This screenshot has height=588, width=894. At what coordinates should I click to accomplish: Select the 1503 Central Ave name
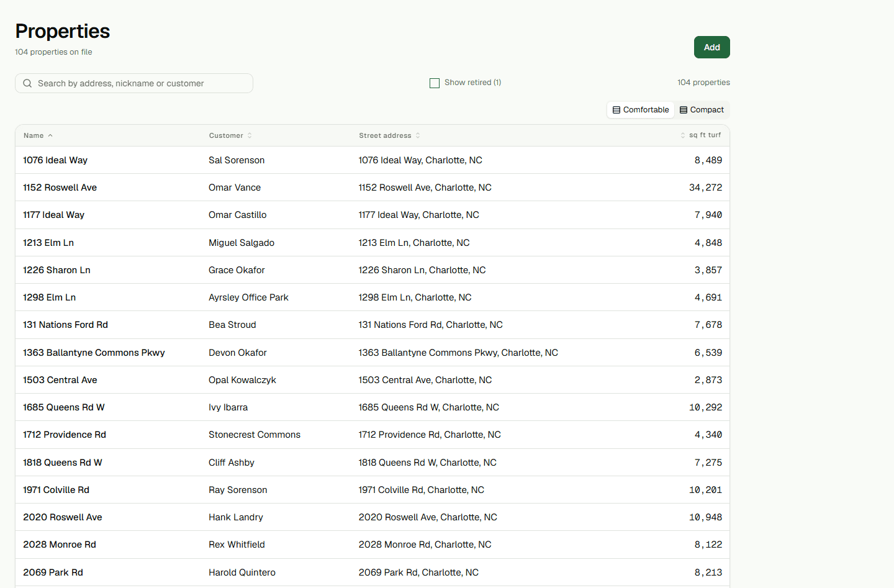click(x=60, y=380)
